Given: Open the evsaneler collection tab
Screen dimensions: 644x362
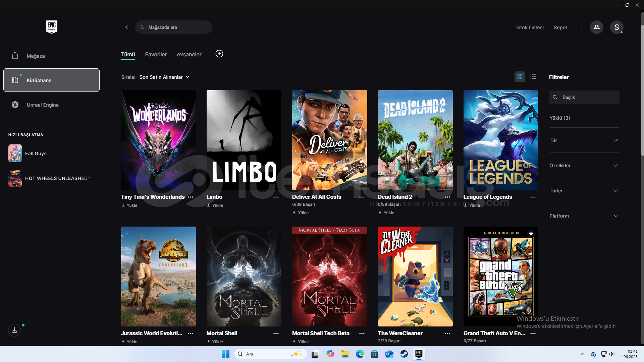Looking at the screenshot, I should (x=189, y=54).
